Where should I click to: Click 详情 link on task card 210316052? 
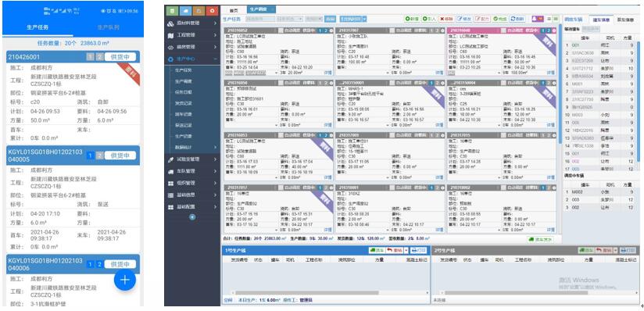point(328,73)
